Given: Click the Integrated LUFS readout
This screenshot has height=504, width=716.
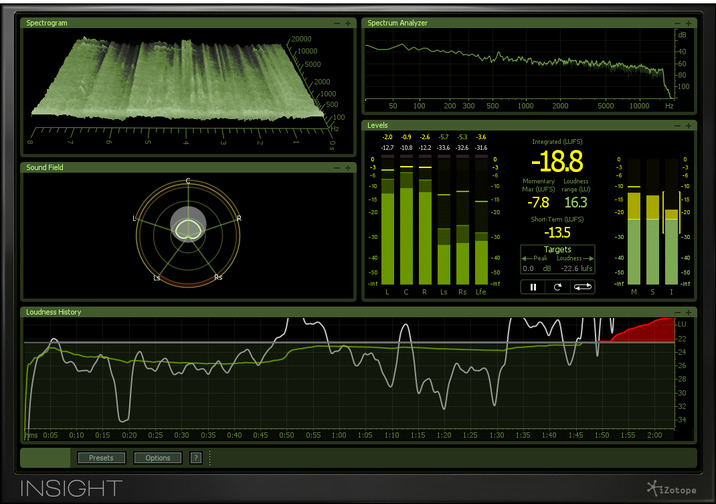Looking at the screenshot, I should pos(557,162).
